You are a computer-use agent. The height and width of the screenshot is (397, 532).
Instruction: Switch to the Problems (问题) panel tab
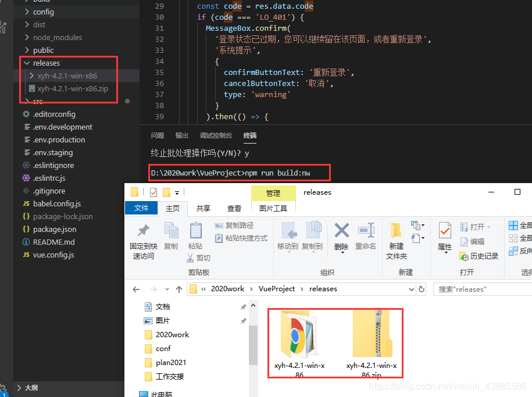(158, 136)
